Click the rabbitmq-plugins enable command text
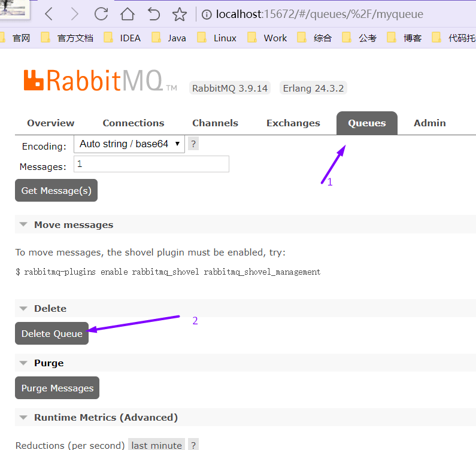Screen dimensions: 476x450 (x=168, y=272)
